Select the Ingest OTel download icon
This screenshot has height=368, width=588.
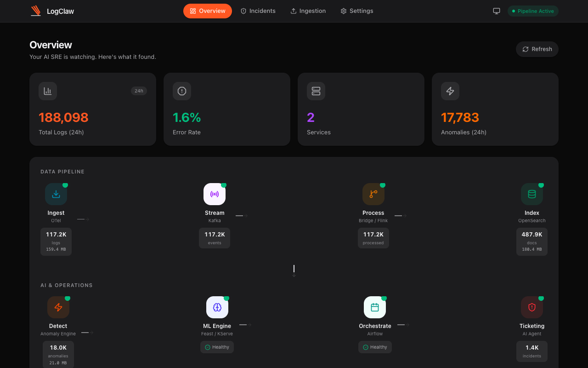click(56, 194)
